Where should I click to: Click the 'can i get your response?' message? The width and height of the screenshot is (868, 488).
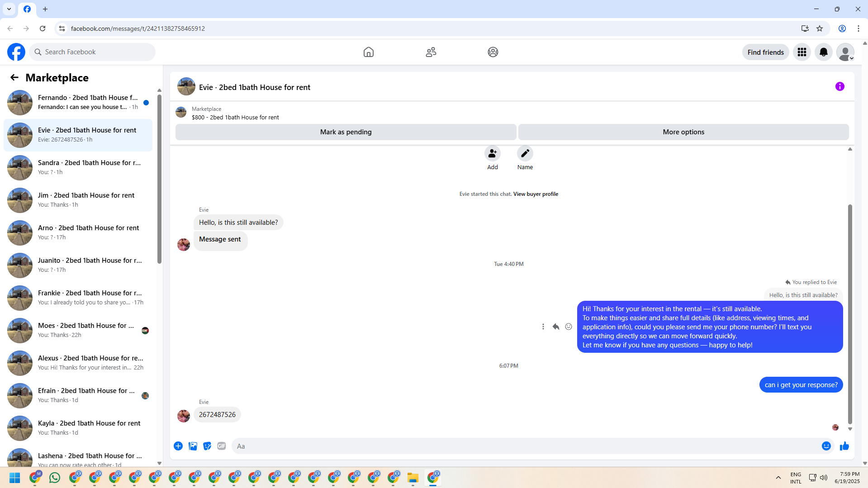coord(801,385)
